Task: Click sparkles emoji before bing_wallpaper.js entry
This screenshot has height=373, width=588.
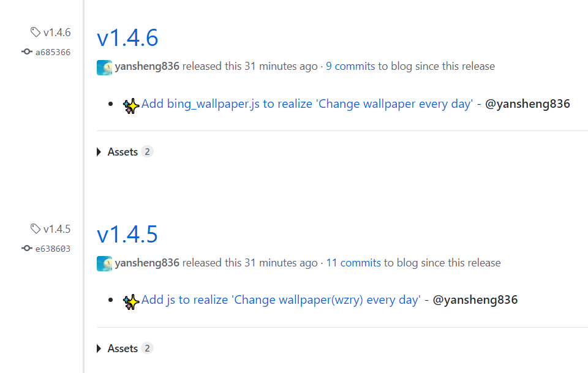Action: pyautogui.click(x=131, y=106)
